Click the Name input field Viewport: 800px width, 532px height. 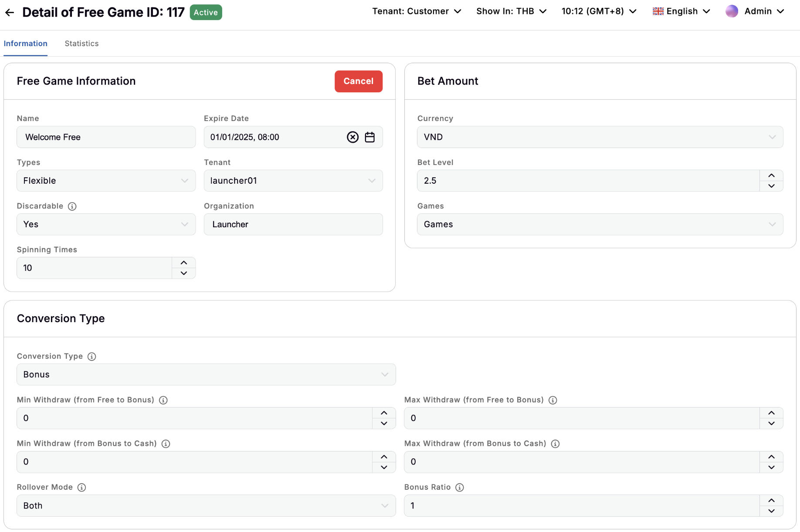pyautogui.click(x=106, y=137)
